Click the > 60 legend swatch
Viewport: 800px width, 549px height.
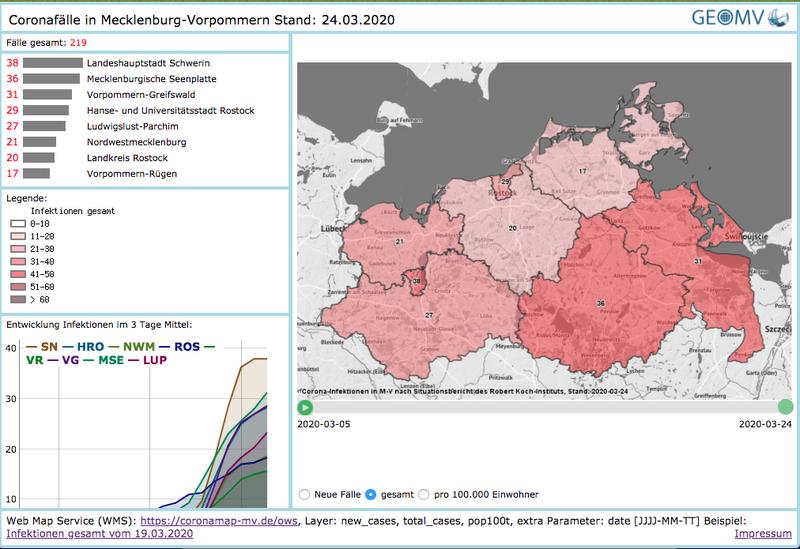pos(17,298)
